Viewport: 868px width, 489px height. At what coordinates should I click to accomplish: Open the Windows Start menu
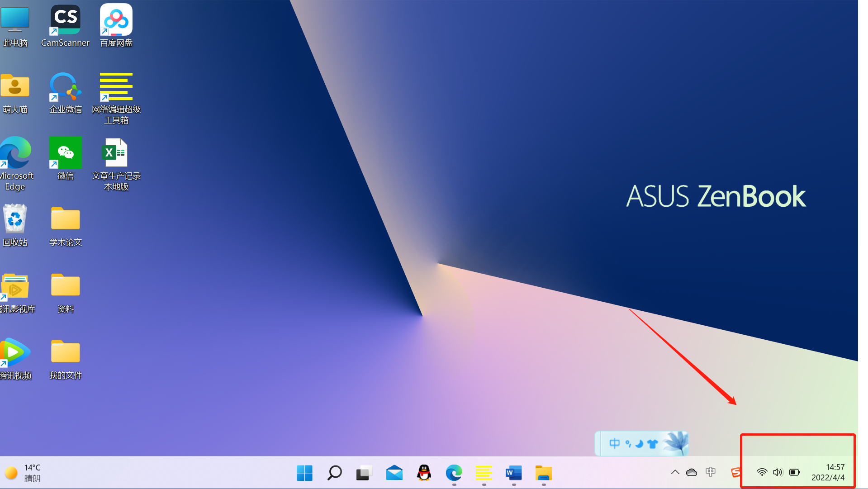point(304,473)
